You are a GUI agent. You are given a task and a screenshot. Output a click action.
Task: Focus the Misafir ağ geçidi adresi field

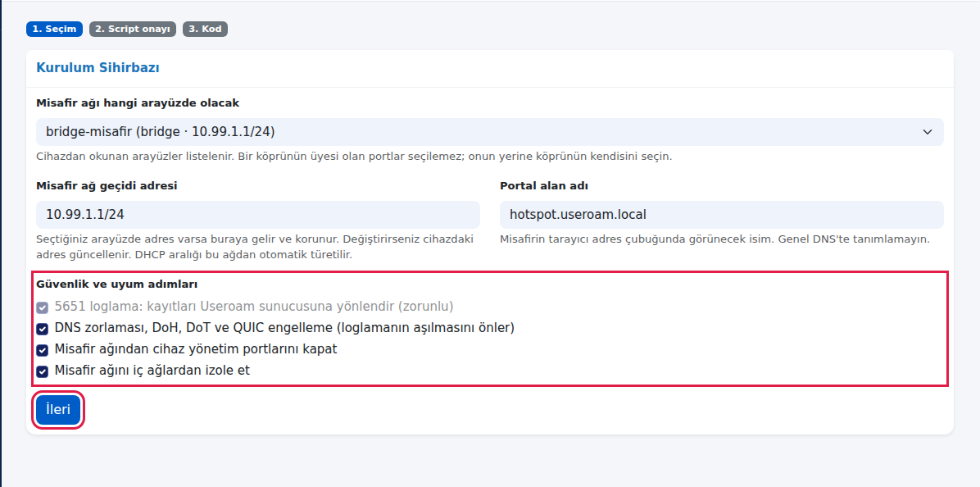[258, 215]
